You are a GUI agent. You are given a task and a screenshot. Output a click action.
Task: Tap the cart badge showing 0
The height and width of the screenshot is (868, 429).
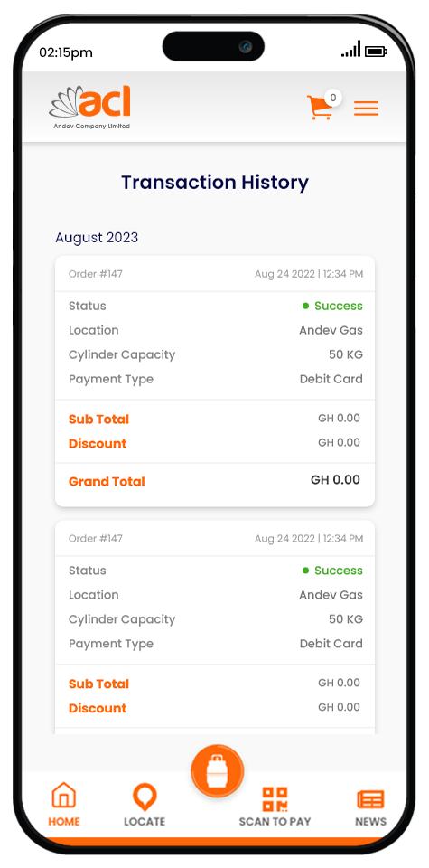coord(332,98)
